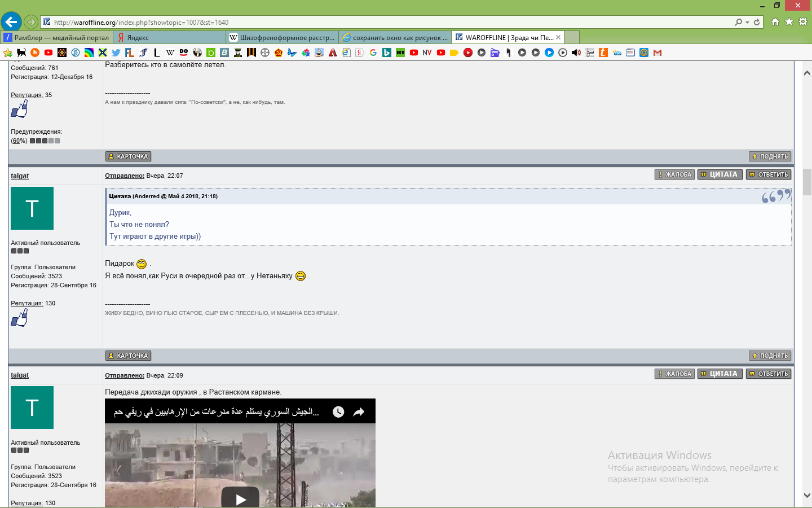Click ЦИТАТА button on the 22:07 post

(720, 175)
